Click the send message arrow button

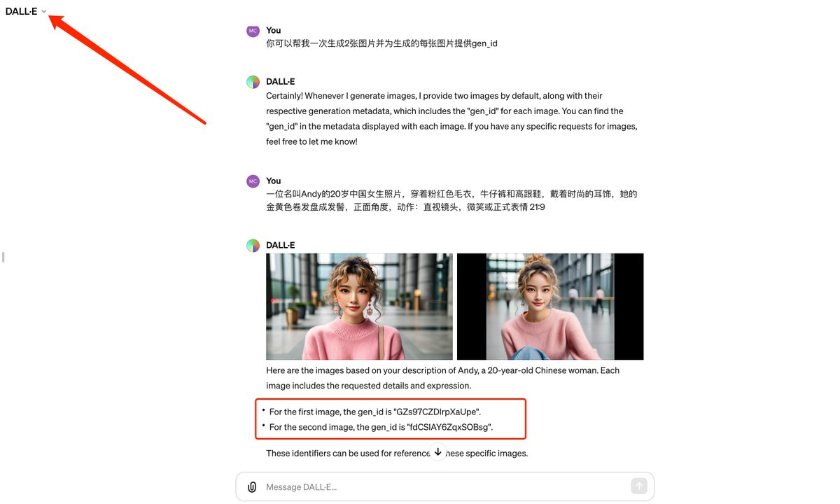[638, 486]
